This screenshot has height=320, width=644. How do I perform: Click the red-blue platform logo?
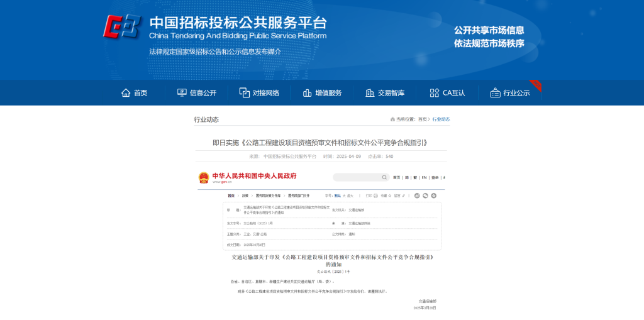pyautogui.click(x=121, y=26)
